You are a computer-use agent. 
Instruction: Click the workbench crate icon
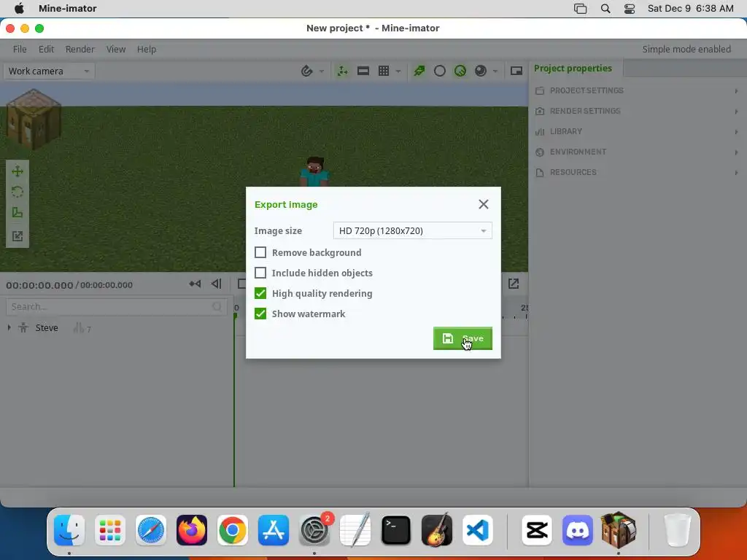32,119
